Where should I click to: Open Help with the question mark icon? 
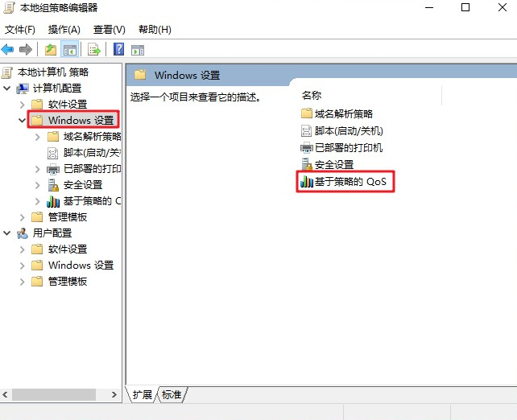click(x=118, y=49)
